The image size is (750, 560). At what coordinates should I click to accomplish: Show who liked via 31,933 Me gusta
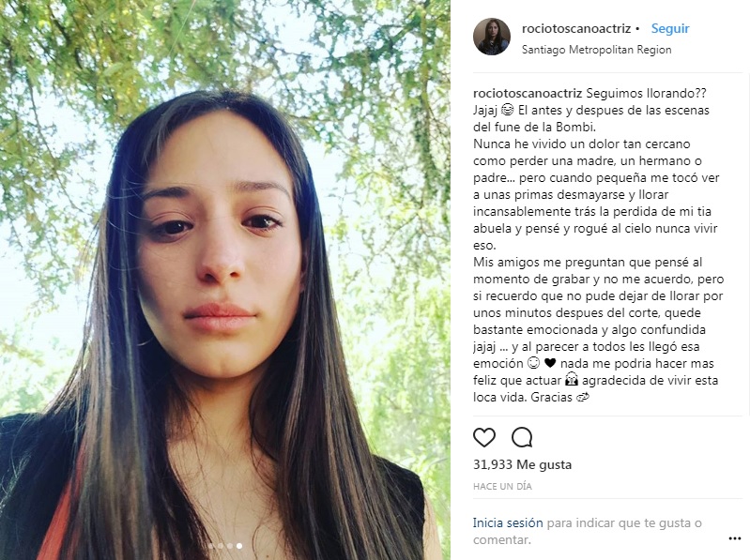click(x=522, y=464)
